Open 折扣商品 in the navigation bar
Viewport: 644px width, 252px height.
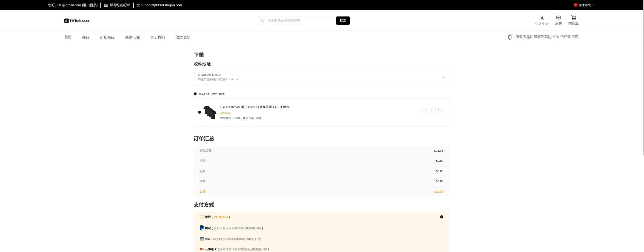[x=107, y=37]
